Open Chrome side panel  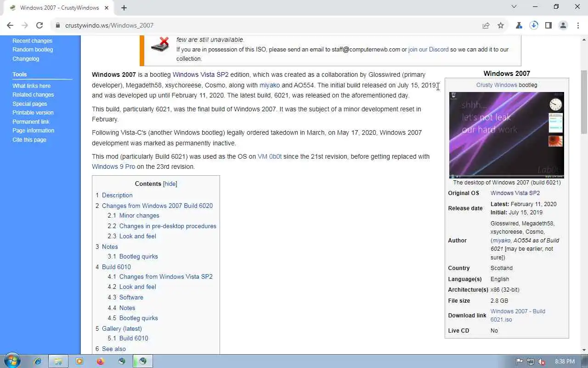coord(548,25)
